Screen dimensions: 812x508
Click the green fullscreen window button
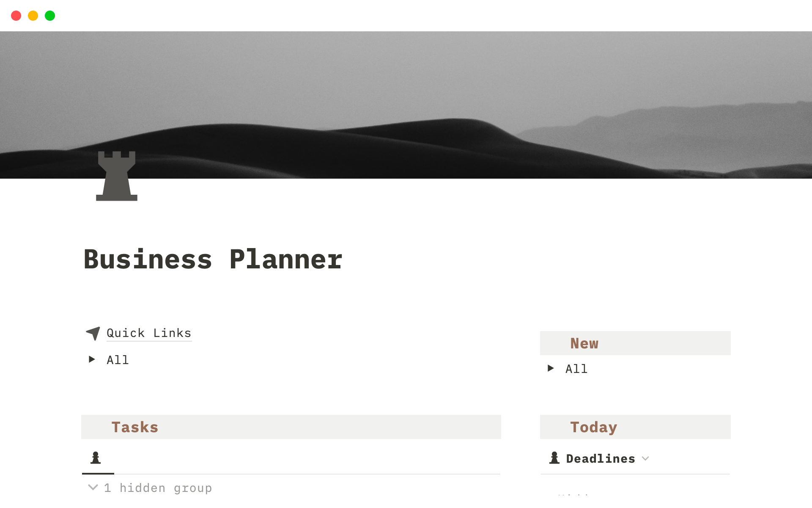50,16
